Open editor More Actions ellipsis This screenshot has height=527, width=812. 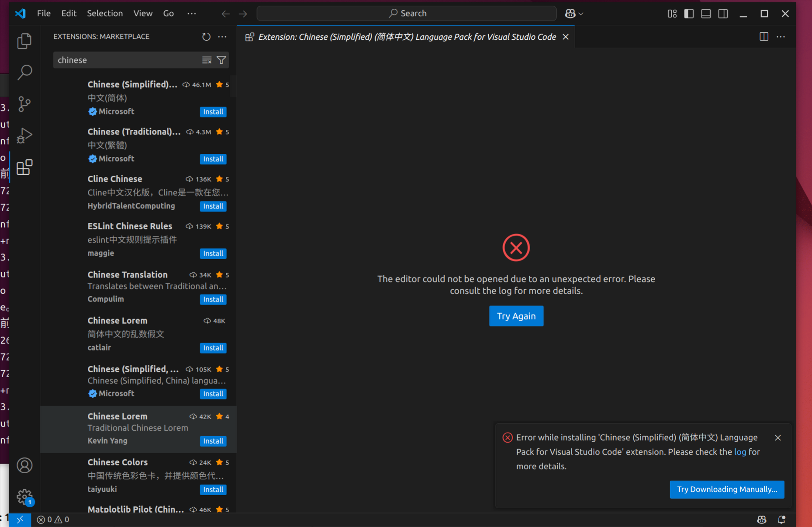click(x=781, y=37)
